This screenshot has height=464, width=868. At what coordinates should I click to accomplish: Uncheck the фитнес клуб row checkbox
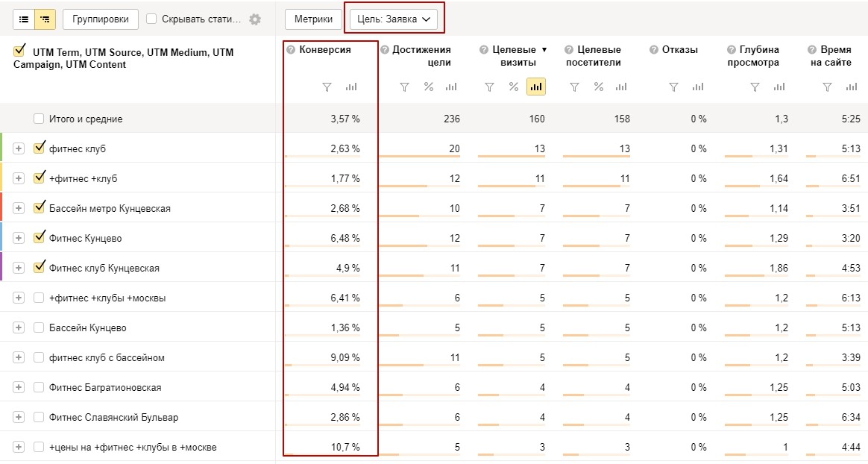39,148
